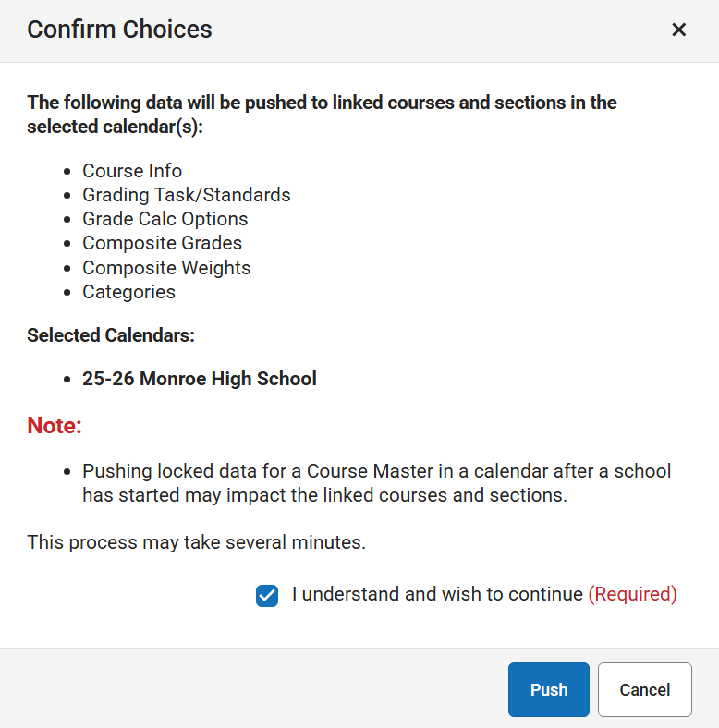
Task: Select the Course Info list item
Action: [132, 171]
